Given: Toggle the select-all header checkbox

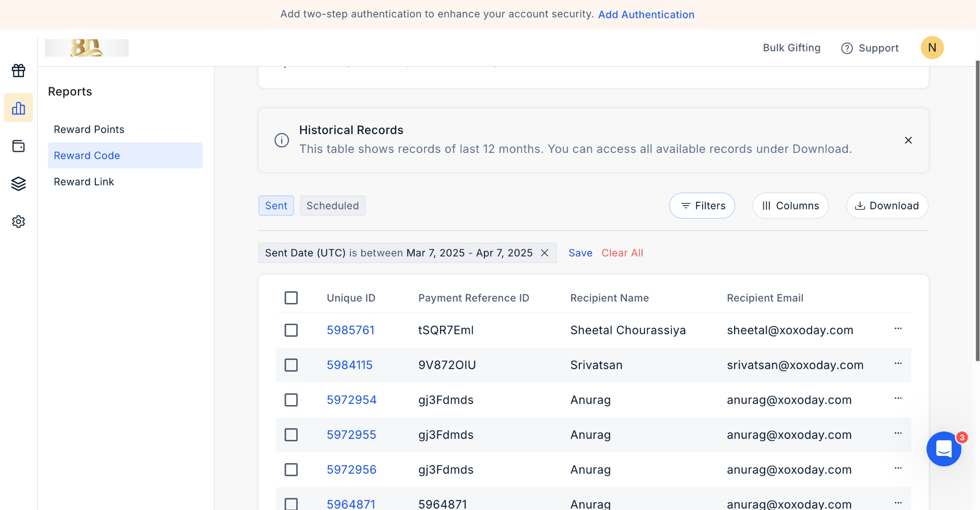Looking at the screenshot, I should (291, 298).
